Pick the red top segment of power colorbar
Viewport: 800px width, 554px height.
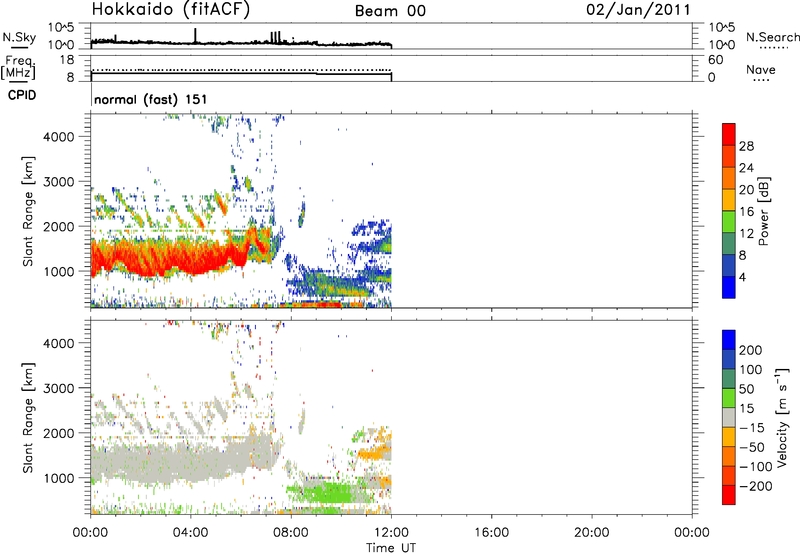click(x=729, y=135)
